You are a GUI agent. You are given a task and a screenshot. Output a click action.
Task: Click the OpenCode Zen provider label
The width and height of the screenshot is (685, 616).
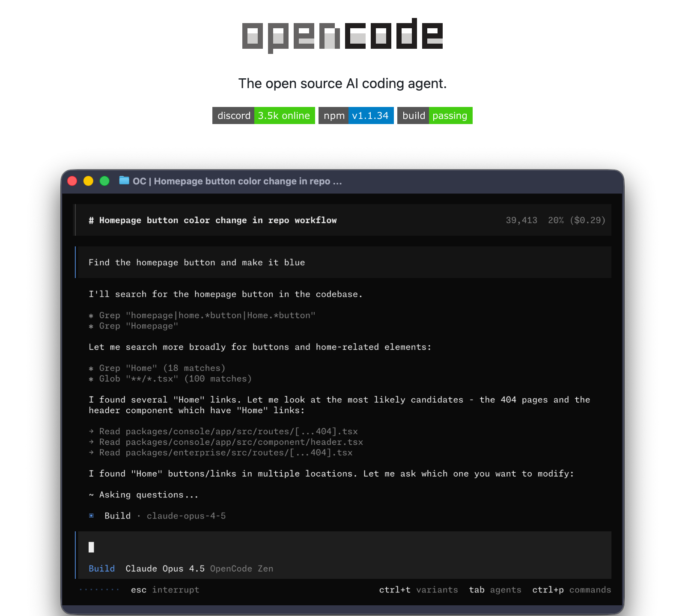(x=241, y=569)
